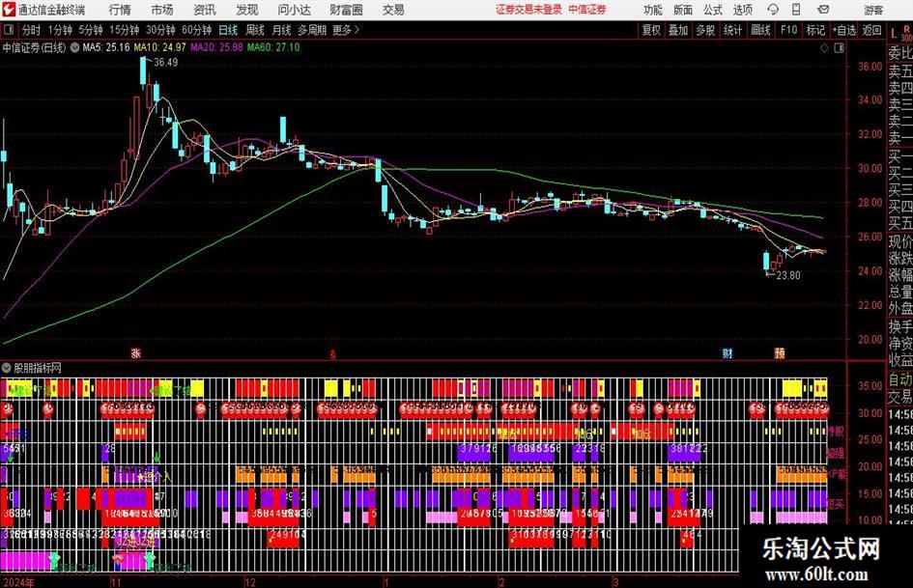Screen dimensions: 913x588
Task: Click the 标记 toolbar button
Action: click(815, 30)
